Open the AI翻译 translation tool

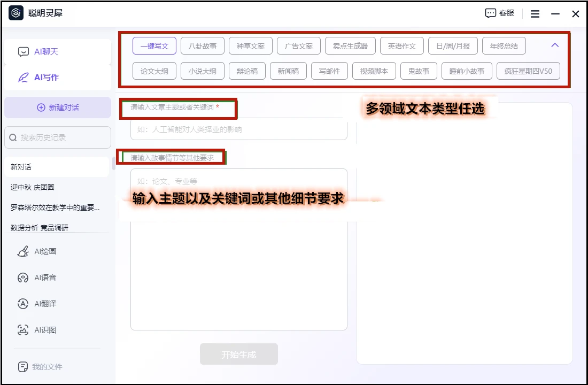point(37,304)
